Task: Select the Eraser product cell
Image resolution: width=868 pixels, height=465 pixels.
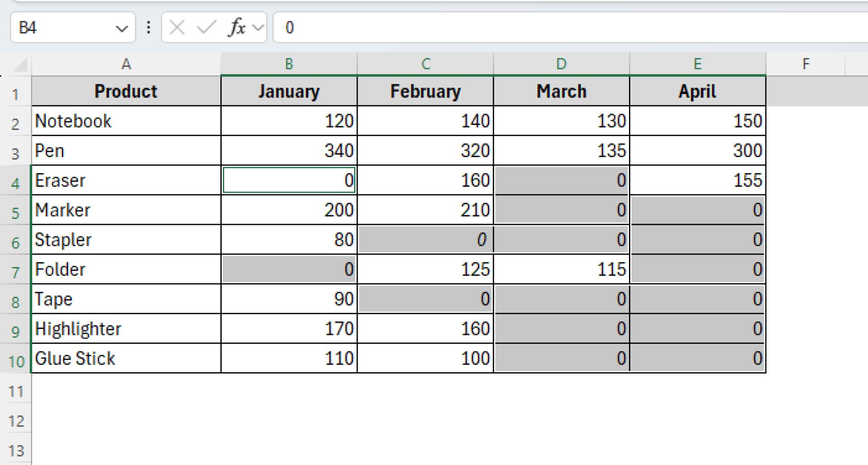Action: [126, 180]
